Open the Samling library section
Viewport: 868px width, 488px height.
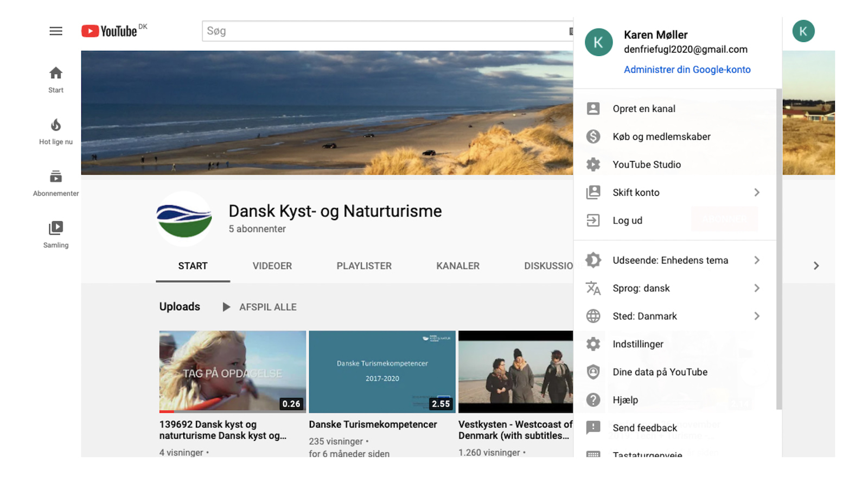point(55,233)
